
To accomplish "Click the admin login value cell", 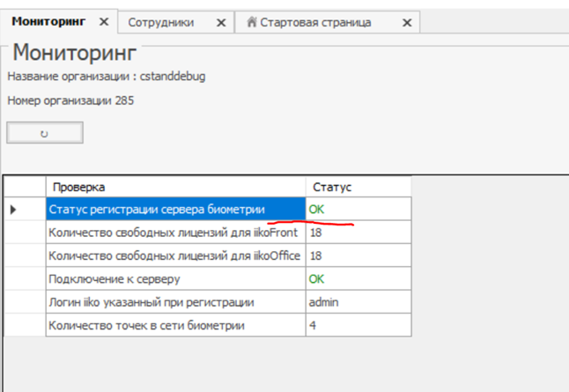I will pos(358,302).
